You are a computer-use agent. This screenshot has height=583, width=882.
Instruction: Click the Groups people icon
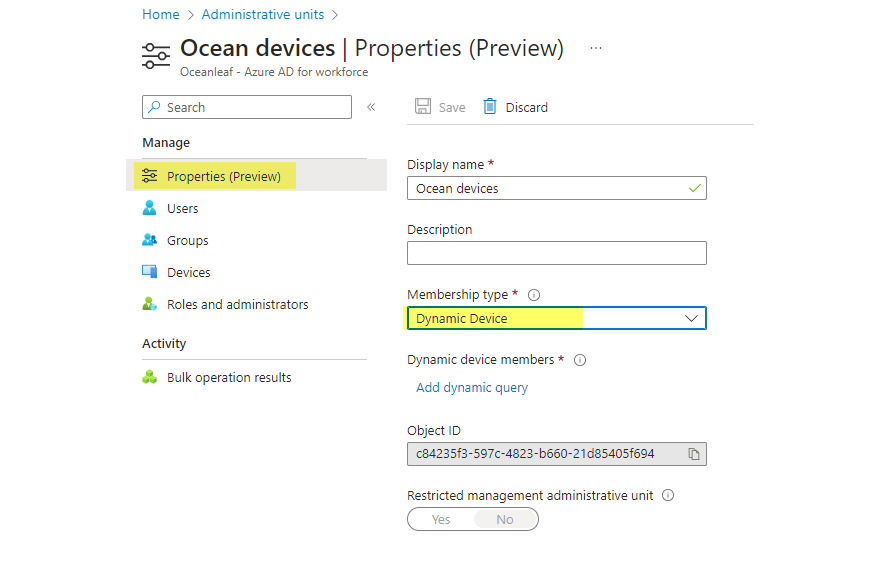click(150, 240)
